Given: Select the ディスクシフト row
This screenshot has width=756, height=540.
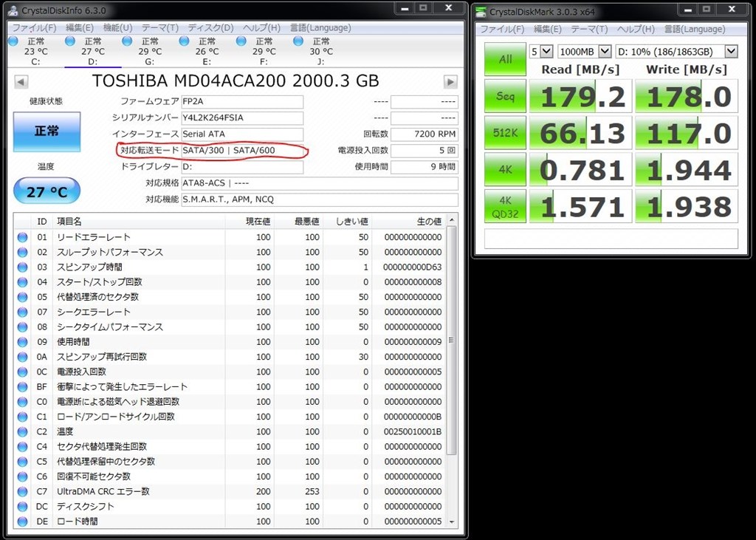Looking at the screenshot, I should click(x=230, y=506).
